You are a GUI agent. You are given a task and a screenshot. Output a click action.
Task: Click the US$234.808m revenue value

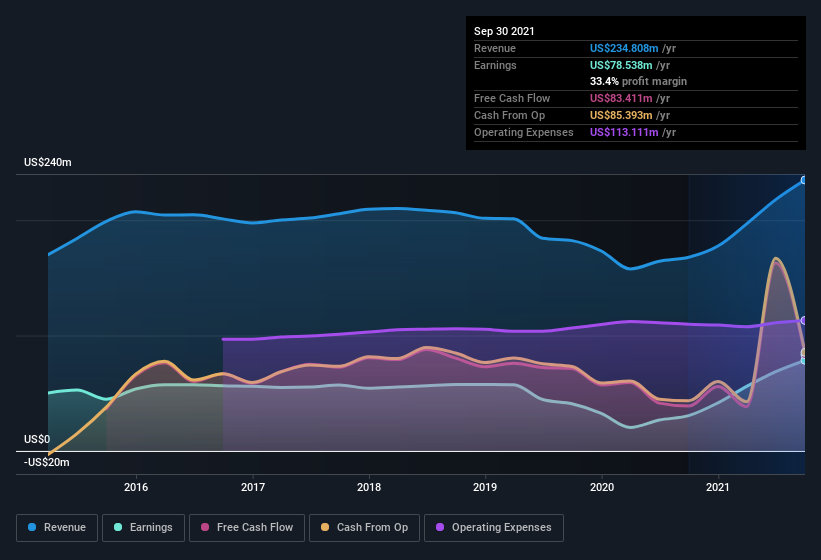624,48
